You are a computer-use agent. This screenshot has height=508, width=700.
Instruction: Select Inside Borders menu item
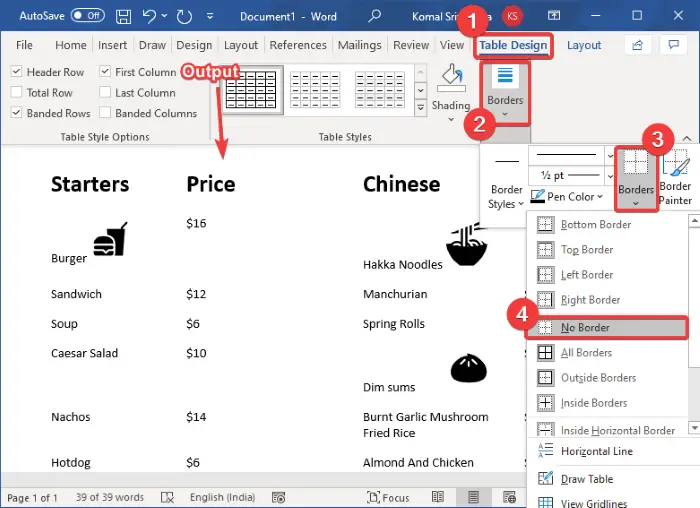tap(607, 403)
